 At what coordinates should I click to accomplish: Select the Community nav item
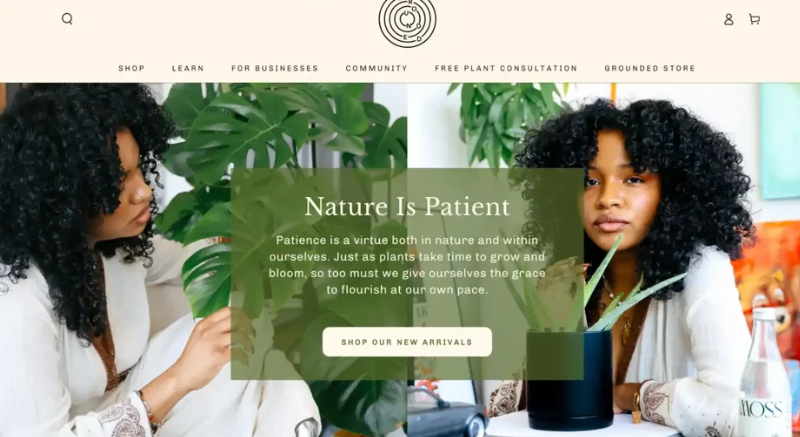coord(377,68)
